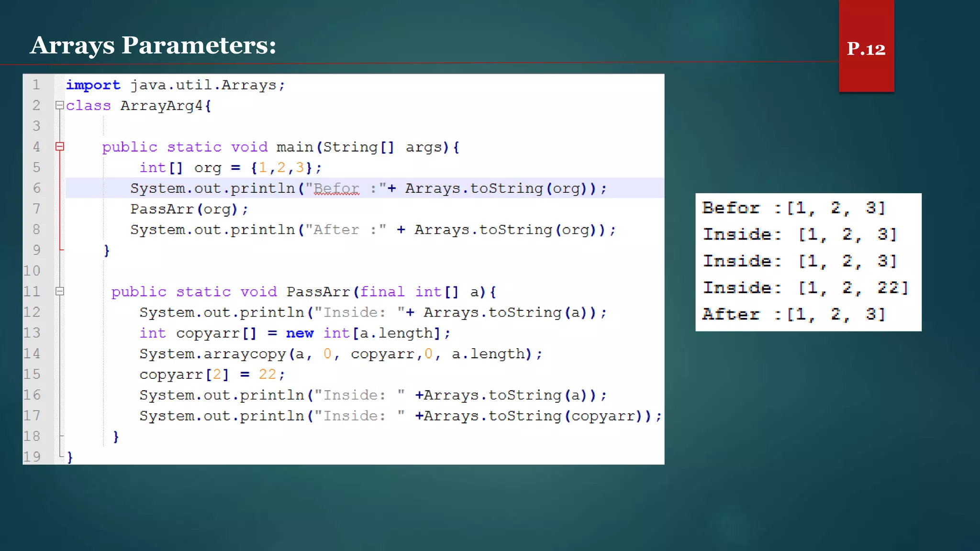Click 'class ArrayArg4{' declaration
Screen dimensions: 980x551
[138, 106]
